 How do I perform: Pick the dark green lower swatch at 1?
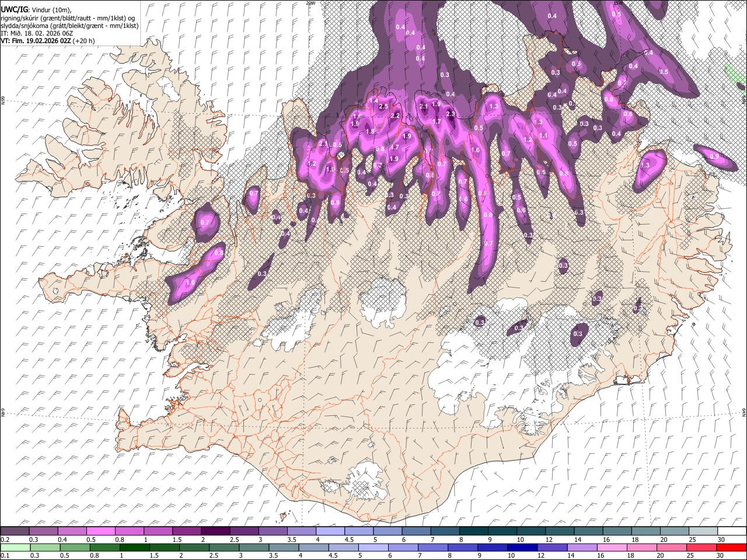click(134, 547)
